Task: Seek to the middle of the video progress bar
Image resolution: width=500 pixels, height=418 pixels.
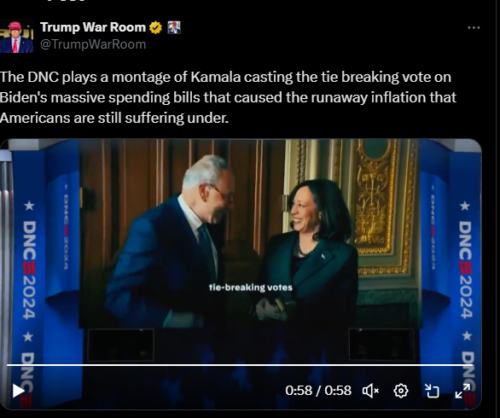Action: pyautogui.click(x=240, y=365)
